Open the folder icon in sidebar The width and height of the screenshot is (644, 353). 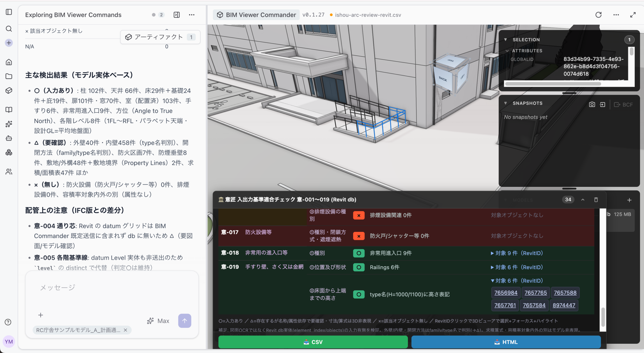9,76
